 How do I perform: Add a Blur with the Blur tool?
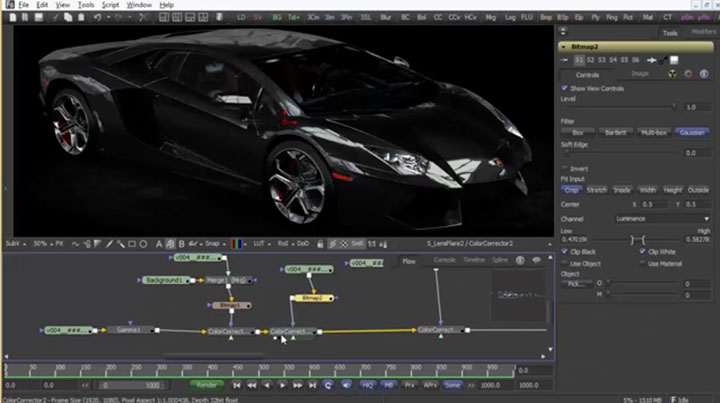click(x=386, y=17)
